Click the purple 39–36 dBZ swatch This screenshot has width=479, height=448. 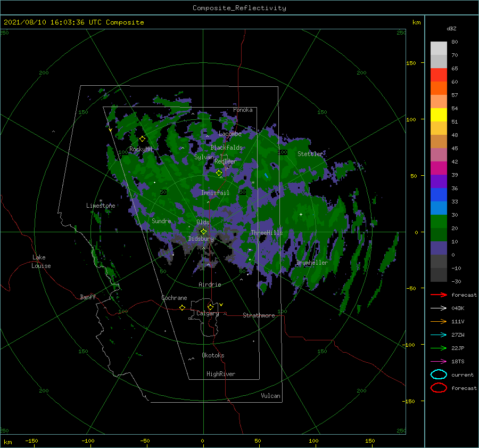(x=439, y=181)
